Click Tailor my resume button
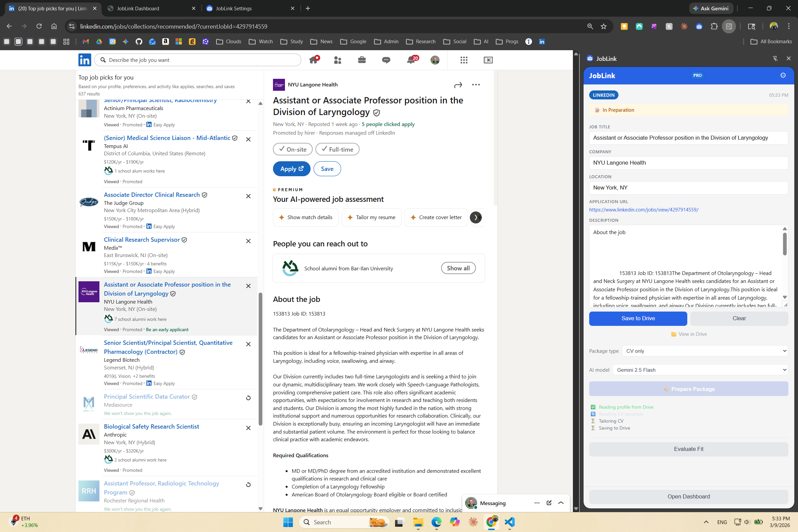 click(x=371, y=217)
